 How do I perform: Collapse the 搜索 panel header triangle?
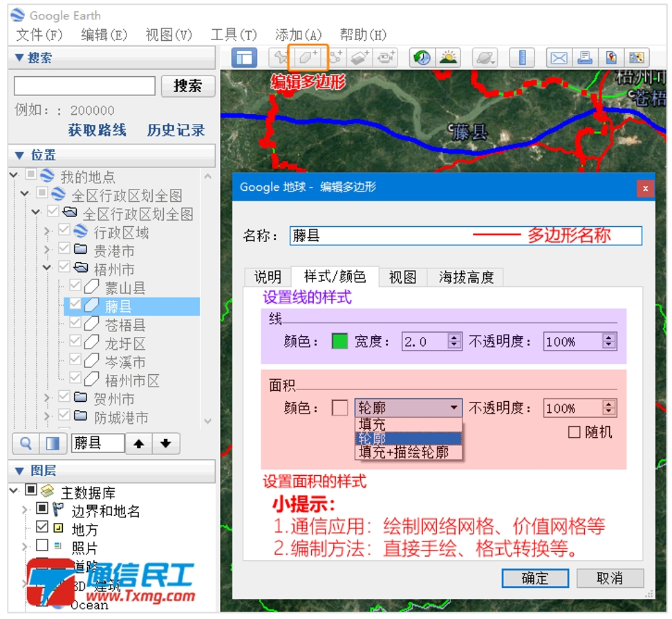click(19, 57)
